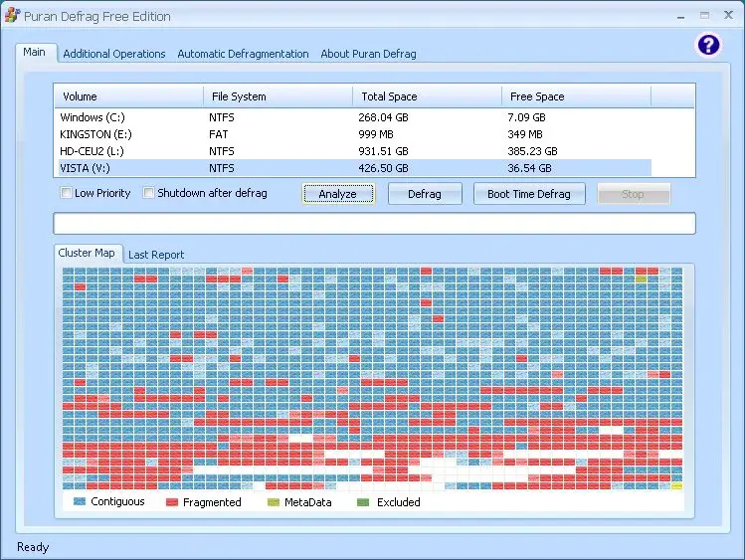Viewport: 745px width, 560px height.
Task: Click the Contiguous legend label
Action: click(x=117, y=501)
